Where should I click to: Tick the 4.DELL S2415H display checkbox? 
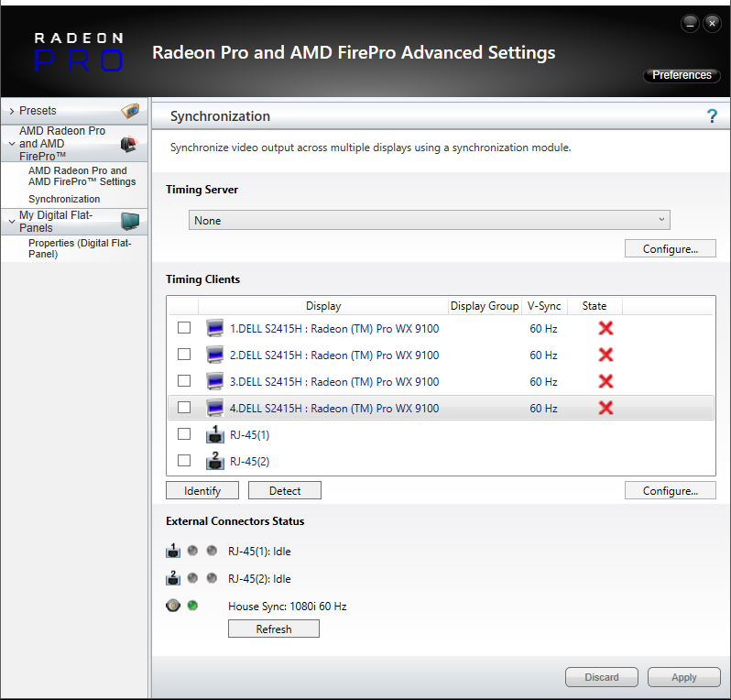(x=184, y=408)
